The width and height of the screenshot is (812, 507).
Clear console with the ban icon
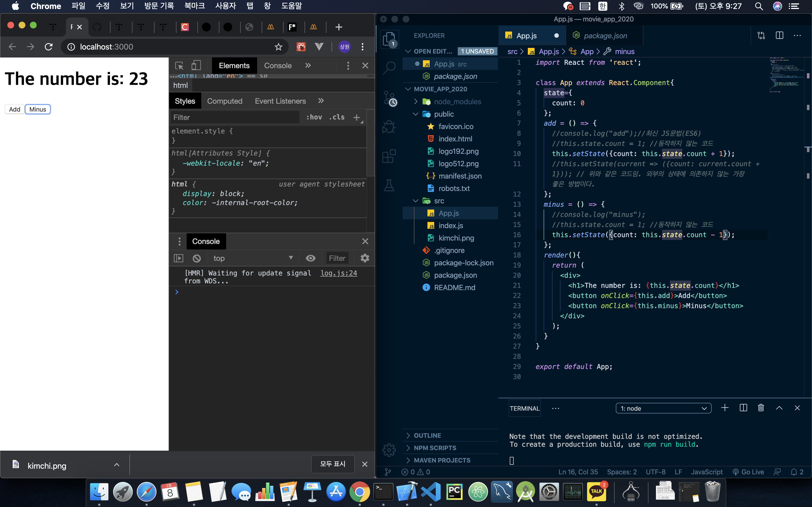(x=197, y=258)
